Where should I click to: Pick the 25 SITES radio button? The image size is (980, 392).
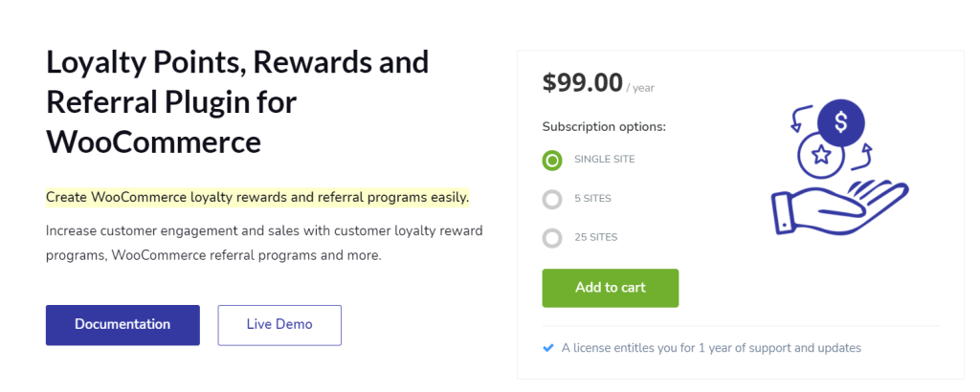(x=552, y=238)
